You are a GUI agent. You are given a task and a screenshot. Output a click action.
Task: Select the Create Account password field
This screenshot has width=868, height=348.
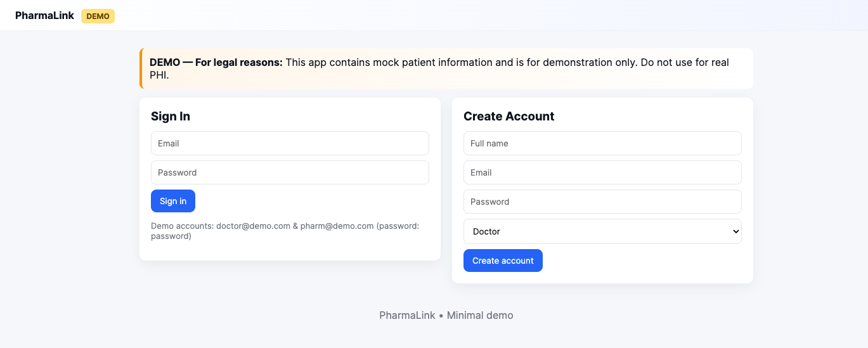point(602,202)
